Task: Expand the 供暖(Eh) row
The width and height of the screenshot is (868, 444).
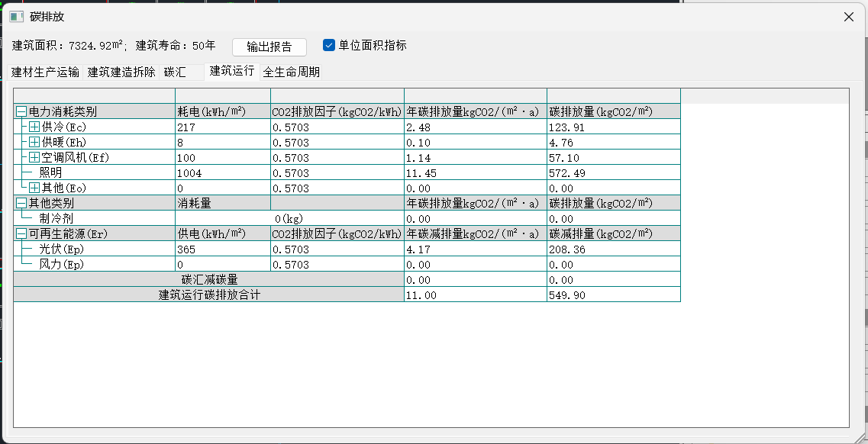Action: coord(34,143)
